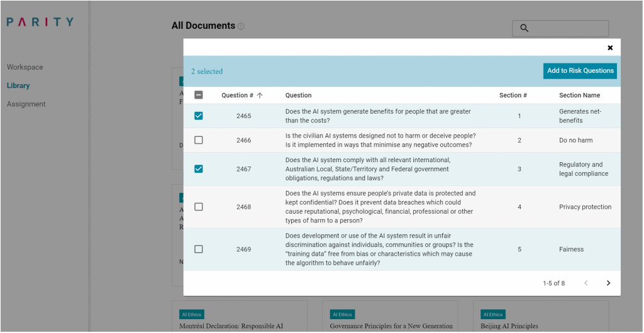
Task: Toggle the select-all header checkbox
Action: 199,96
